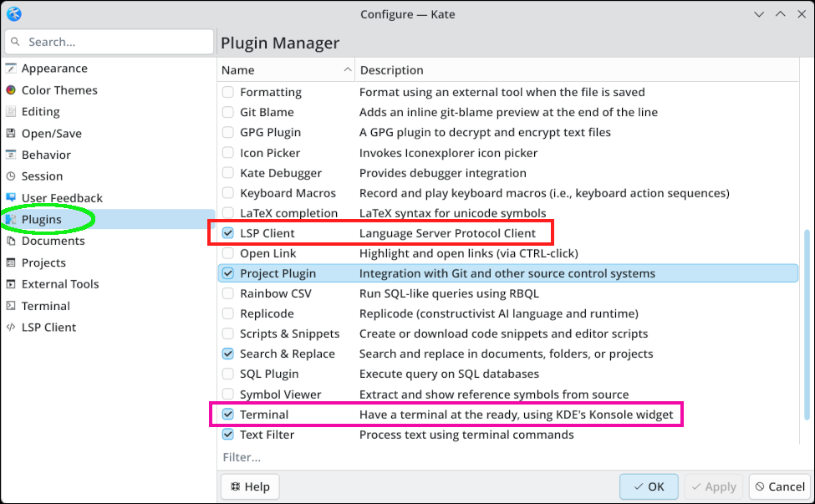The height and width of the screenshot is (504, 815).
Task: Click the User Feedback icon
Action: [10, 197]
